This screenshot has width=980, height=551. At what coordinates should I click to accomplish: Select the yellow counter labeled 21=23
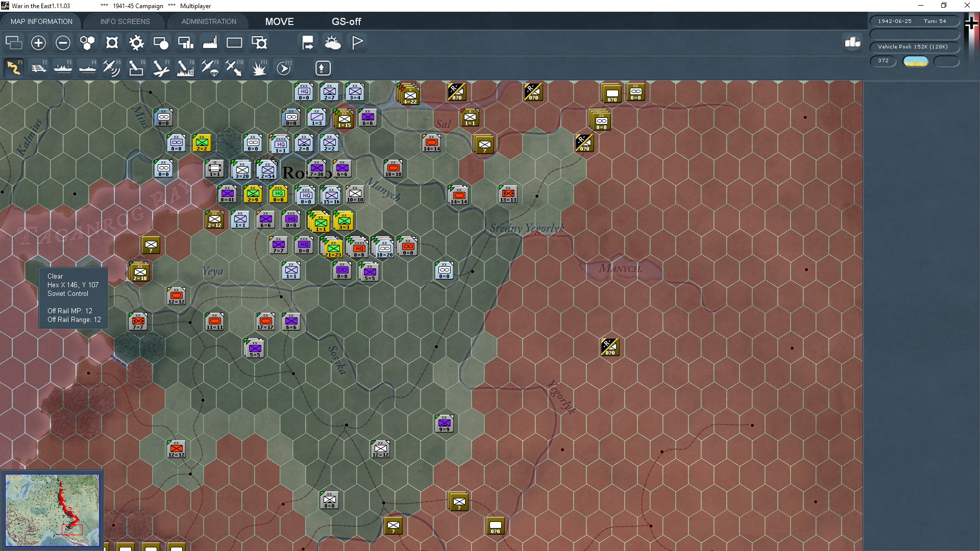point(333,249)
